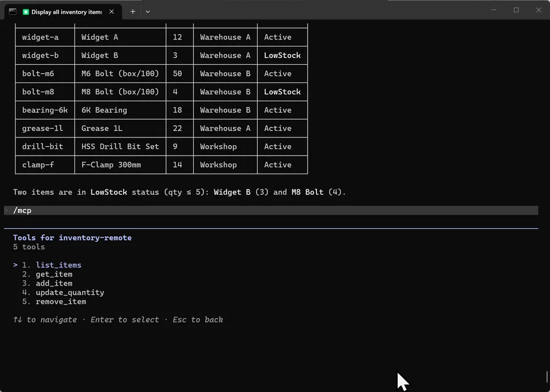Click the 'Tools for inventory-remote' heading
Image resolution: width=550 pixels, height=392 pixels.
(x=72, y=237)
